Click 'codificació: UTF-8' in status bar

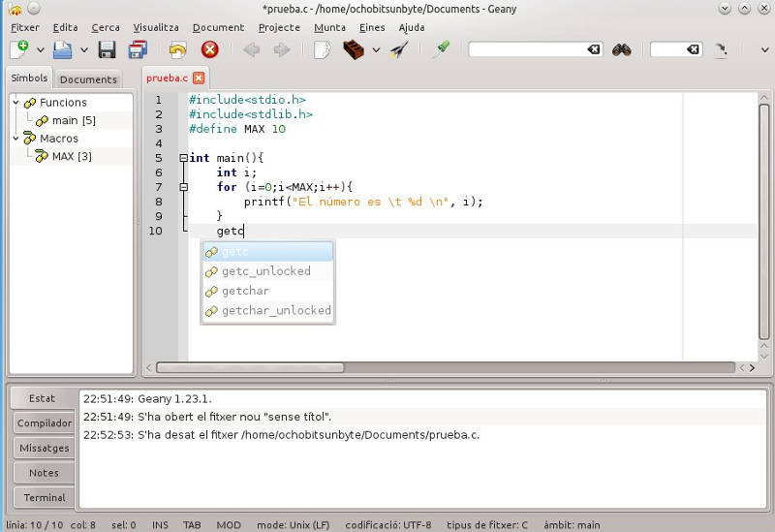point(388,525)
